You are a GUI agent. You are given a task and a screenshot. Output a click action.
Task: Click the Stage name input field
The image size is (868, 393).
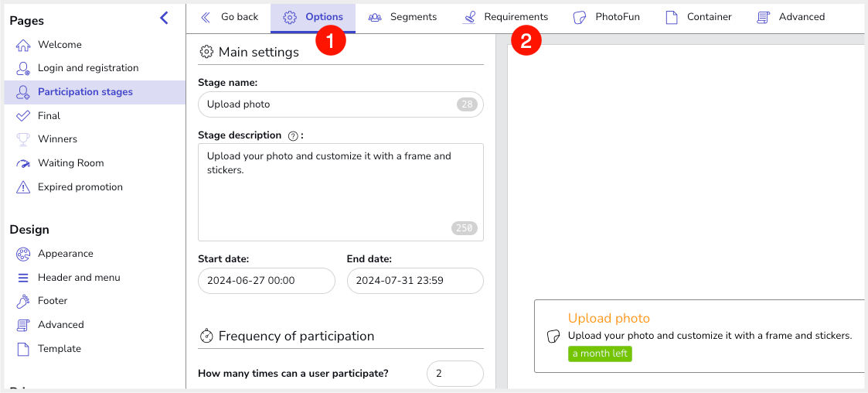pos(340,104)
